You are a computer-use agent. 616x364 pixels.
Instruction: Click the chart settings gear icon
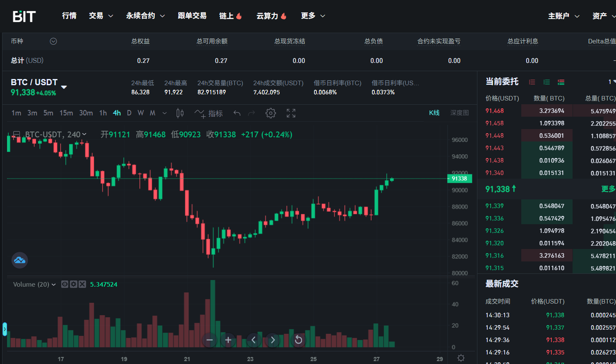271,113
